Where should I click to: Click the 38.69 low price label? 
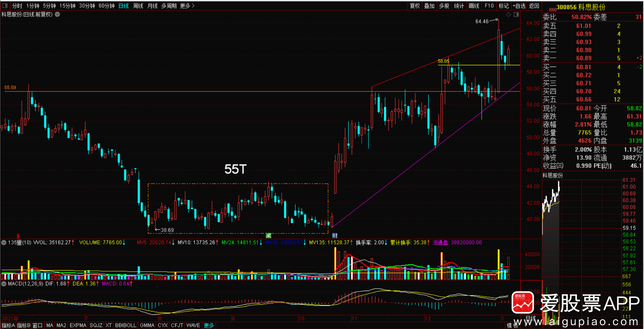(167, 230)
